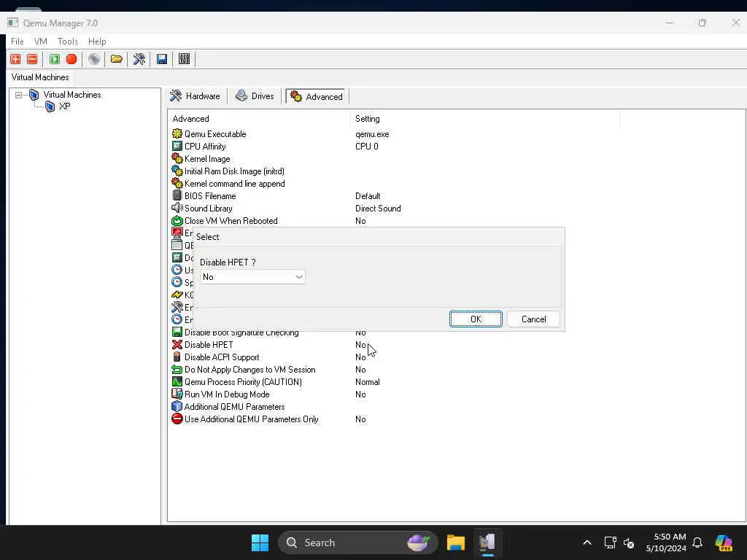Click the red plus Add VM toolbar icon

(x=15, y=59)
